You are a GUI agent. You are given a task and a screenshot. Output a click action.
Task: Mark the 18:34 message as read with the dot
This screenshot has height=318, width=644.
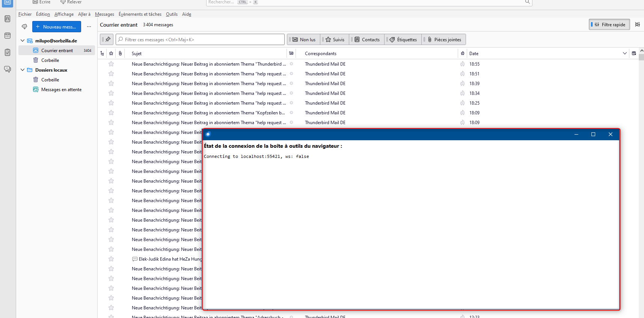coord(291,93)
